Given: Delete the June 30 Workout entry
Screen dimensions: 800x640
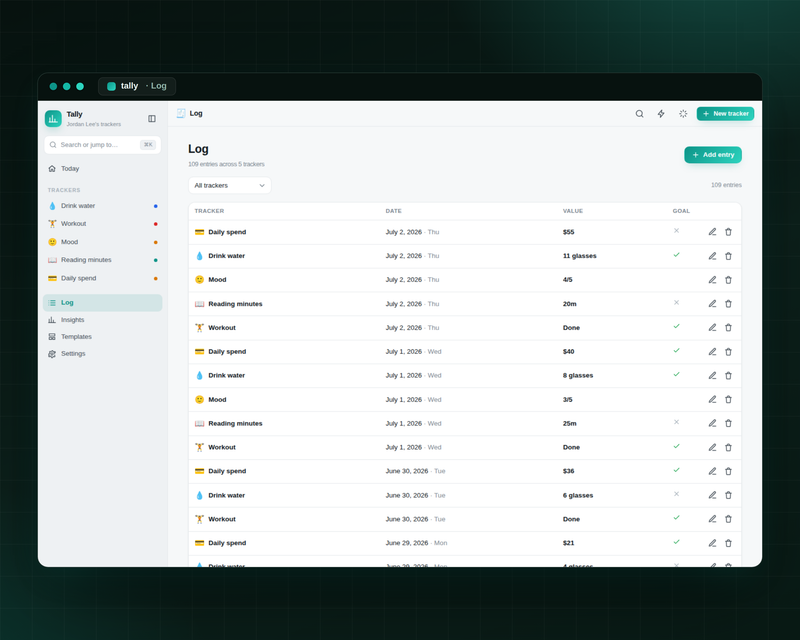Looking at the screenshot, I should (729, 519).
